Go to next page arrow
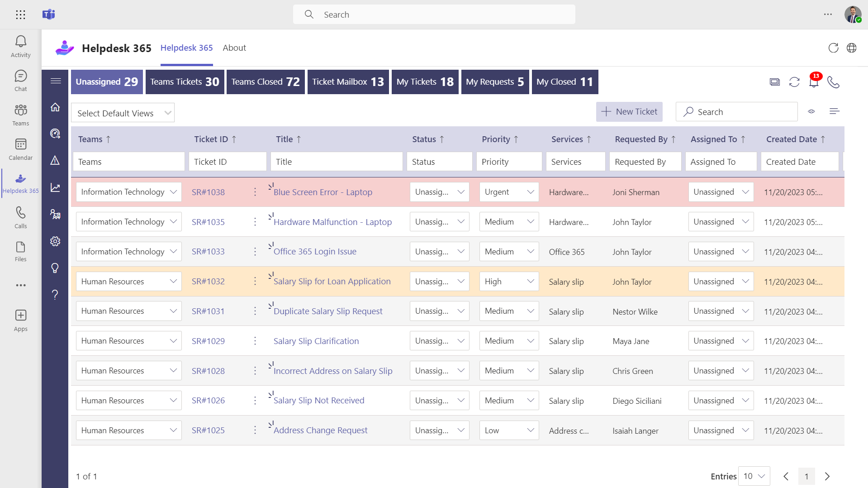This screenshot has height=488, width=868. [x=827, y=476]
